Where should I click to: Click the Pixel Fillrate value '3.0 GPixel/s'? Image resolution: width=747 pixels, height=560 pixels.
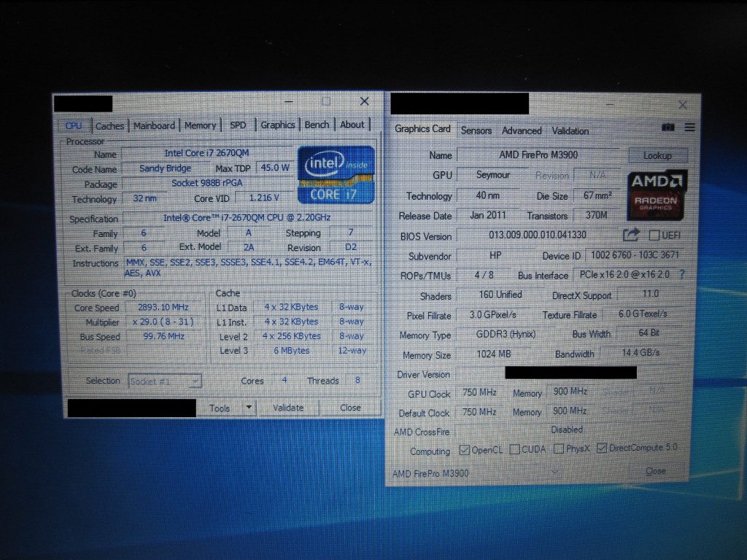pos(492,315)
